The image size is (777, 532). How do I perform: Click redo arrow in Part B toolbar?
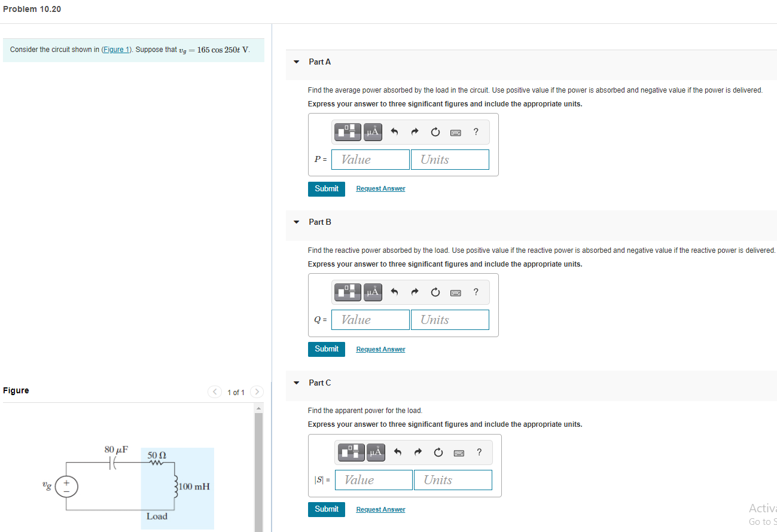coord(415,292)
